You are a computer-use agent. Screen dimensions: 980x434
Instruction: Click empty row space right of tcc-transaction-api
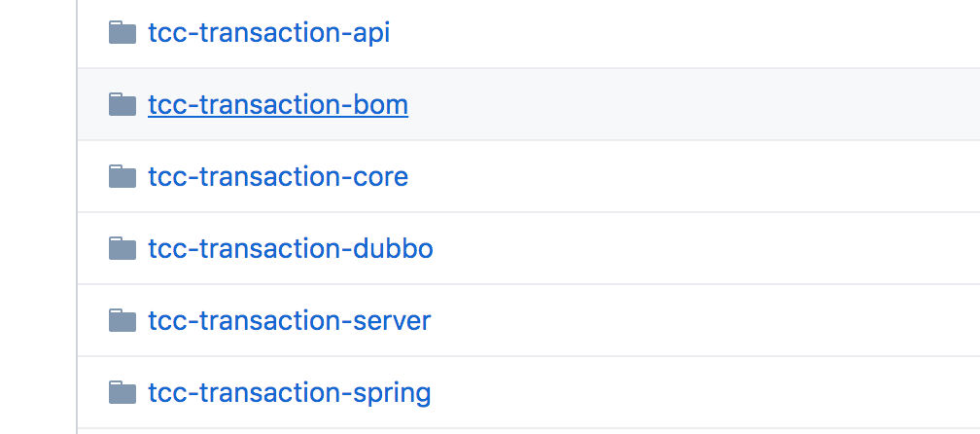681,33
